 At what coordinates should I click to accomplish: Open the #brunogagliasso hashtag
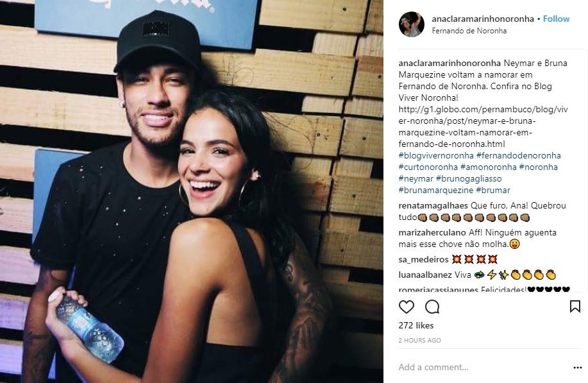point(468,179)
